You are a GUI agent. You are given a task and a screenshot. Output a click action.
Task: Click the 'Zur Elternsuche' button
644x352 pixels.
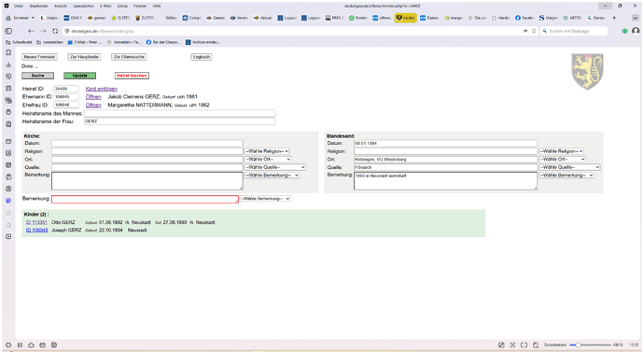tap(129, 57)
